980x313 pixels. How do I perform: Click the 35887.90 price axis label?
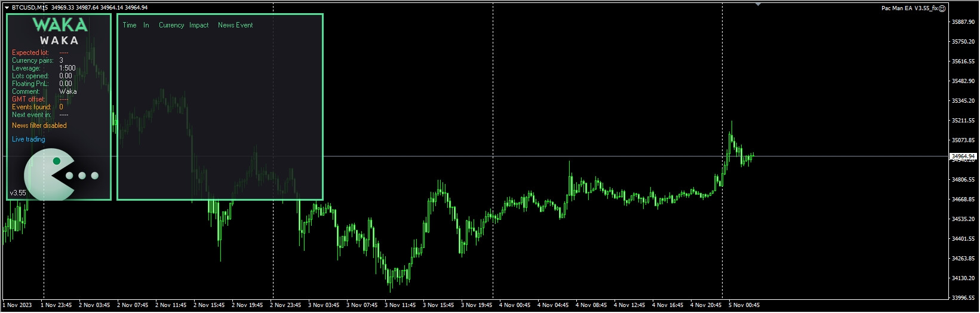[963, 22]
